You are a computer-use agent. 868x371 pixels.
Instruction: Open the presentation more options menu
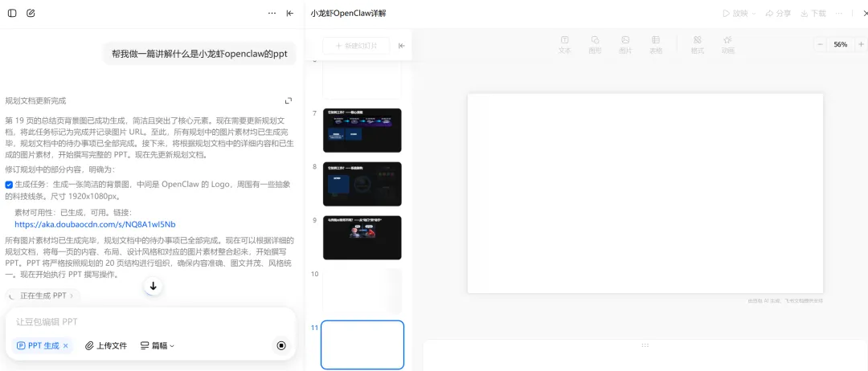tap(839, 14)
